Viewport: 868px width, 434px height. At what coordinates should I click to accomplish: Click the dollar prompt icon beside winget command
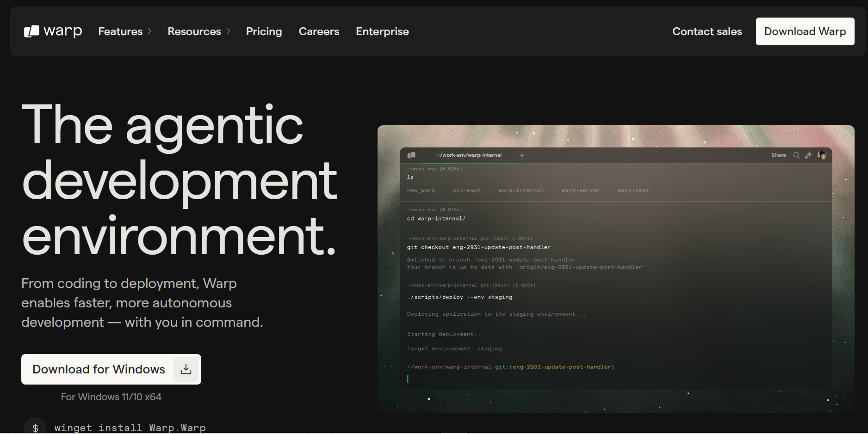click(35, 428)
